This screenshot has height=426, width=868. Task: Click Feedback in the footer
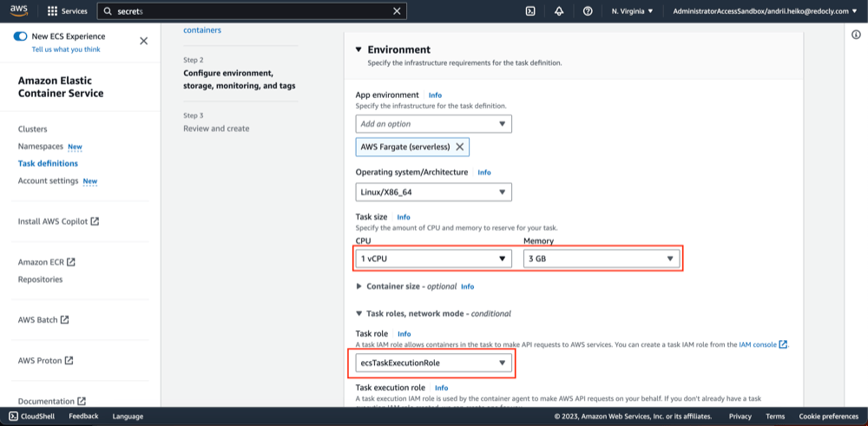click(x=83, y=416)
